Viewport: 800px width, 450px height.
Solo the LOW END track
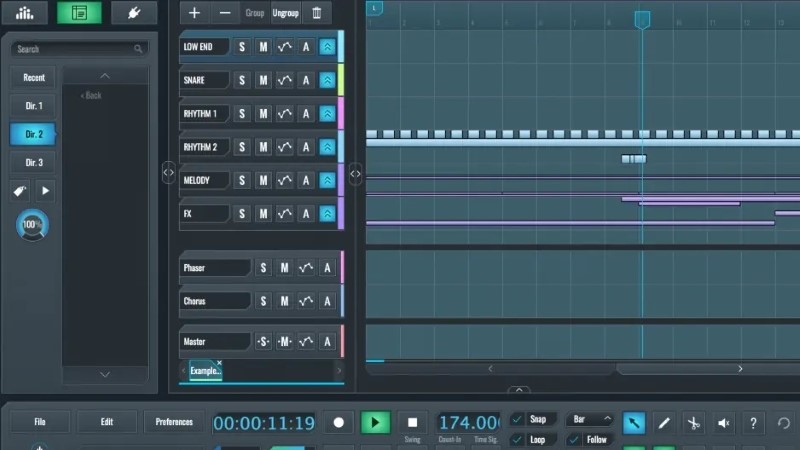click(242, 47)
